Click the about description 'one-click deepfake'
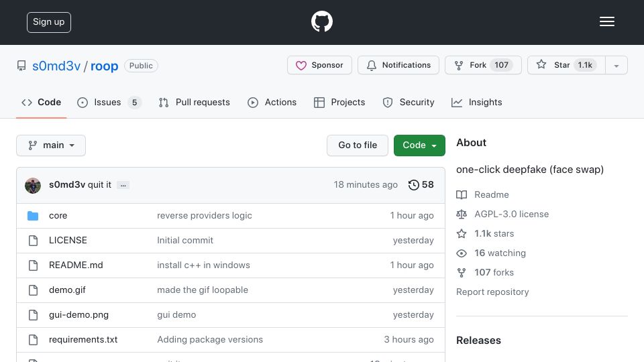Image resolution: width=644 pixels, height=362 pixels. (530, 170)
